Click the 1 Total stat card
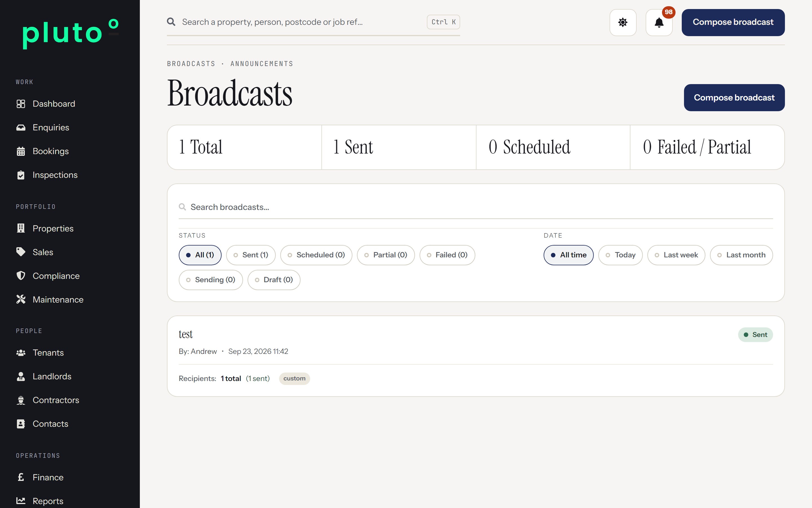 [x=245, y=148]
